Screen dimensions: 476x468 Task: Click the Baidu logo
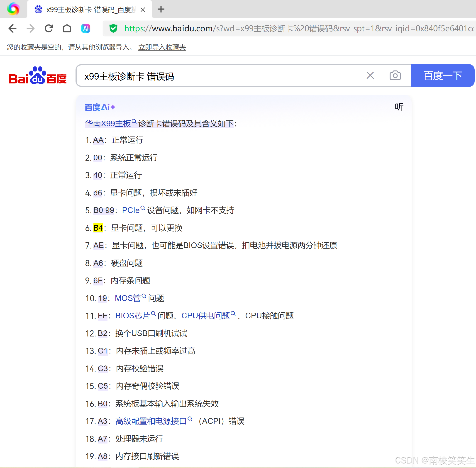pyautogui.click(x=38, y=76)
